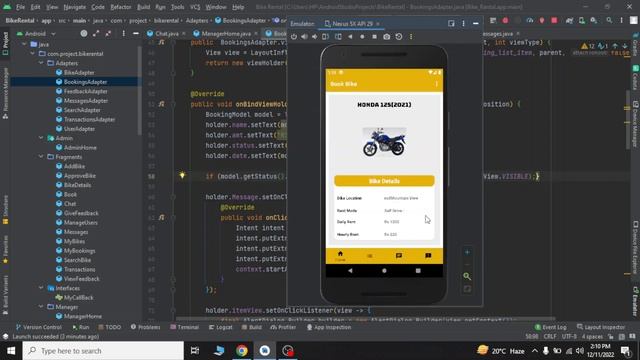Rotate emulator left icon

pos(326,37)
